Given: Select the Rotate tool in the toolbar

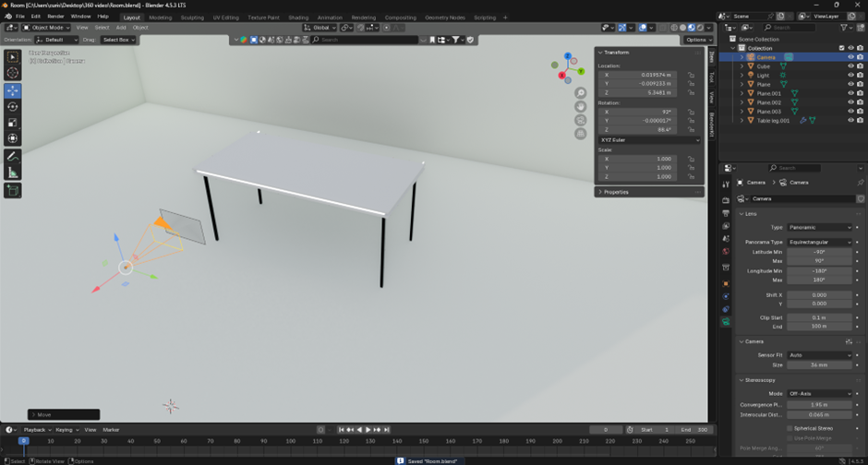Looking at the screenshot, I should [13, 107].
